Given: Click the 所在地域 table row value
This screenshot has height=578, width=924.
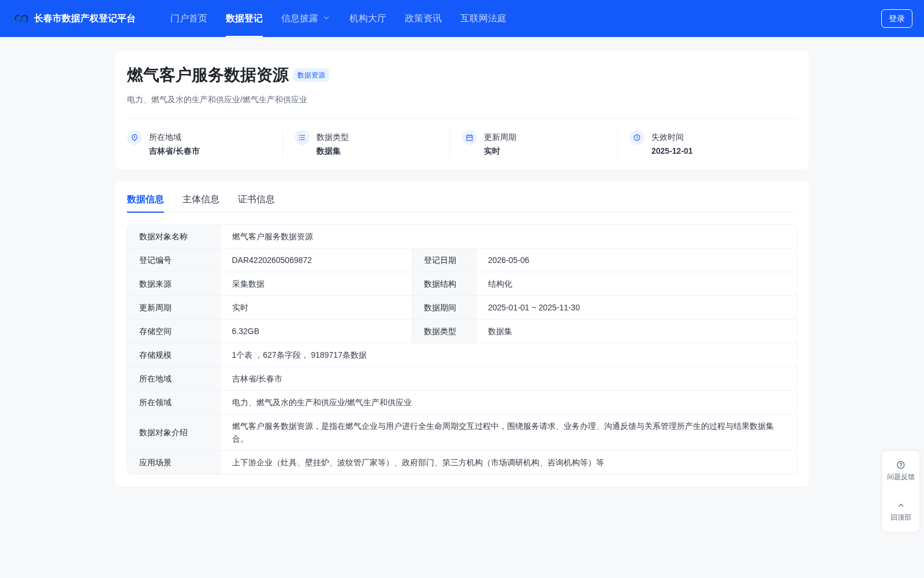Looking at the screenshot, I should pyautogui.click(x=257, y=379).
